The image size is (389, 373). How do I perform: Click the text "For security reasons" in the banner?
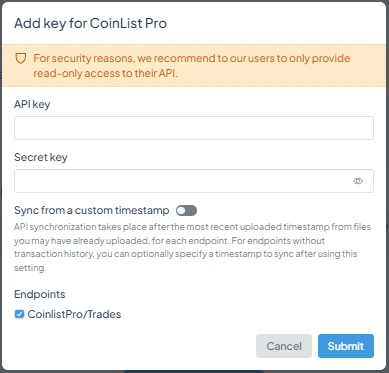coord(84,58)
